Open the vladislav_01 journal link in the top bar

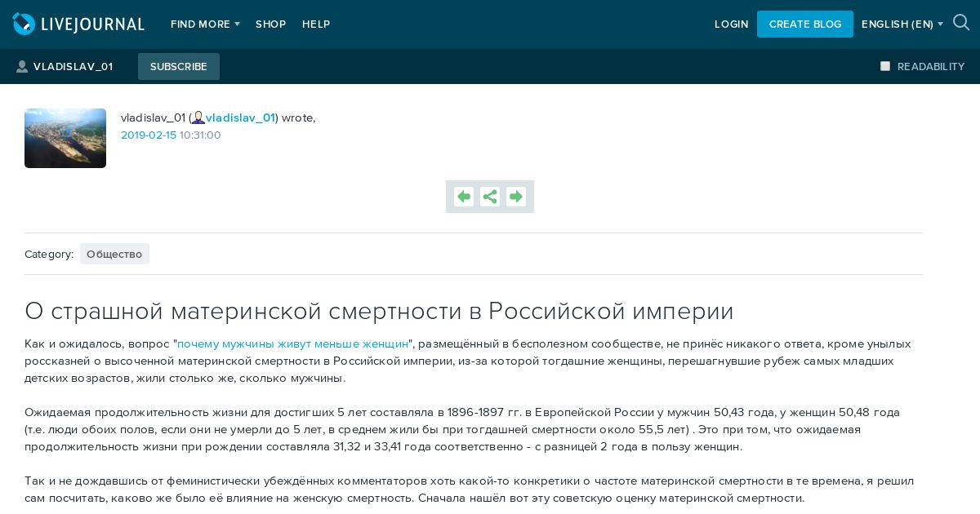[x=73, y=67]
